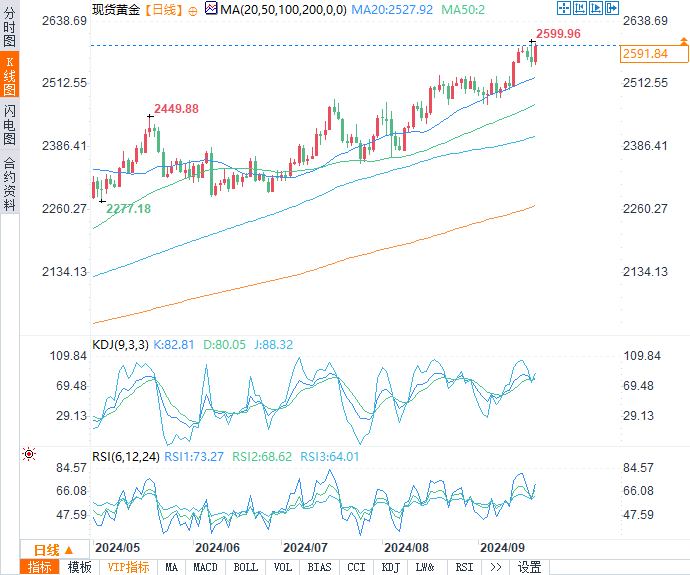Image resolution: width=690 pixels, height=575 pixels.
Task: Click the red sun marker icon near RSI
Action: [x=29, y=454]
